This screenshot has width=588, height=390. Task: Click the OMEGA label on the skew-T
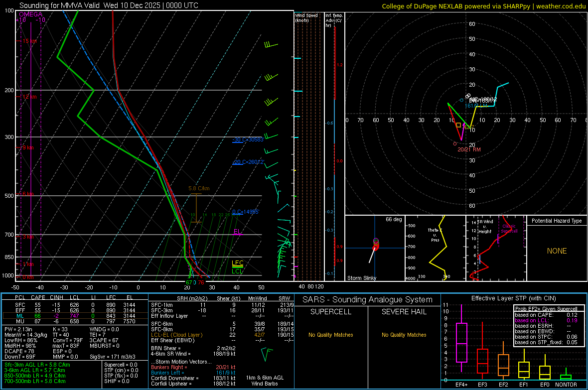[30, 14]
